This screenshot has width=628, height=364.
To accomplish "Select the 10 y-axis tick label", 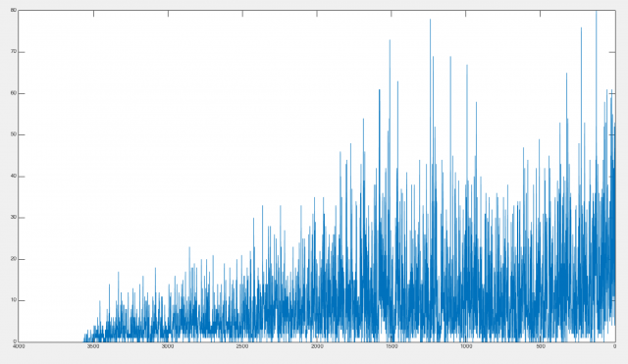I will [14, 300].
